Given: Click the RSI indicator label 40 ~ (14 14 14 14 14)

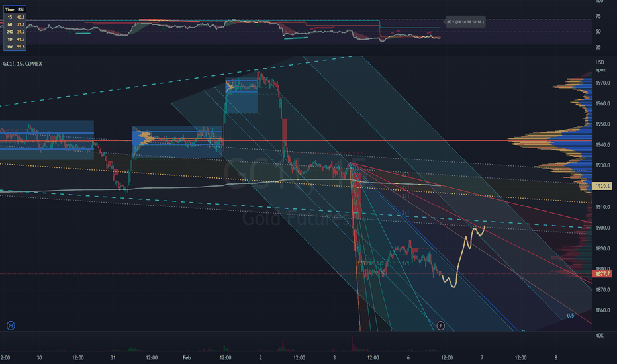Looking at the screenshot, I should pos(465,22).
